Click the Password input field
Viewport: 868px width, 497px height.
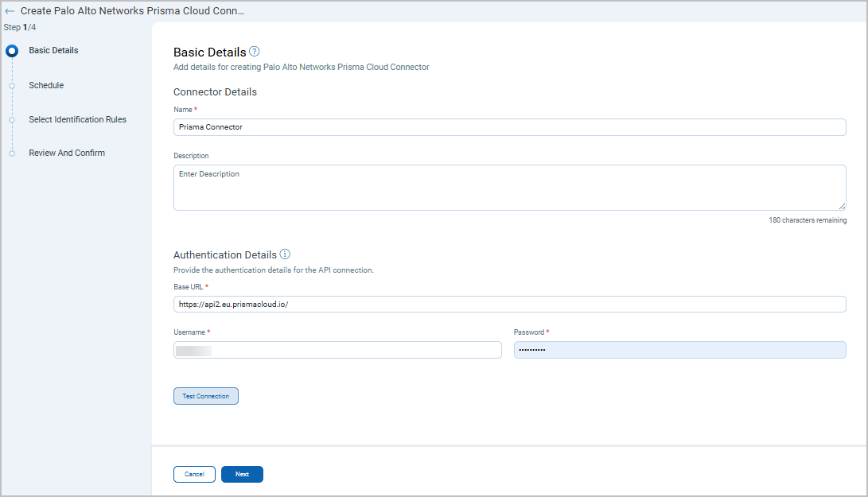(x=679, y=350)
